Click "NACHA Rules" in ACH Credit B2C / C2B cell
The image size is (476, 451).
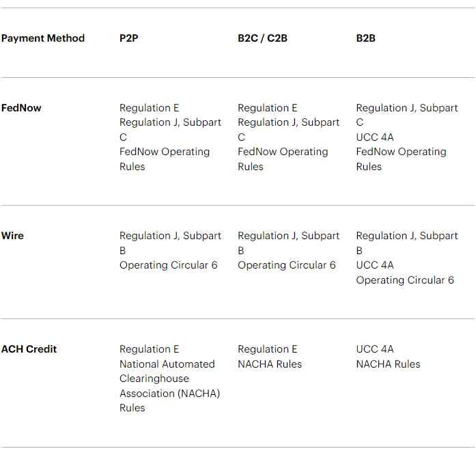270,364
